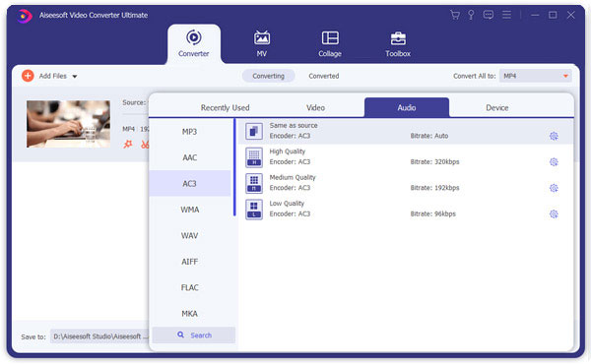This screenshot has height=364, width=591.
Task: Click Bitrate: 96kbps value
Action: tap(432, 213)
